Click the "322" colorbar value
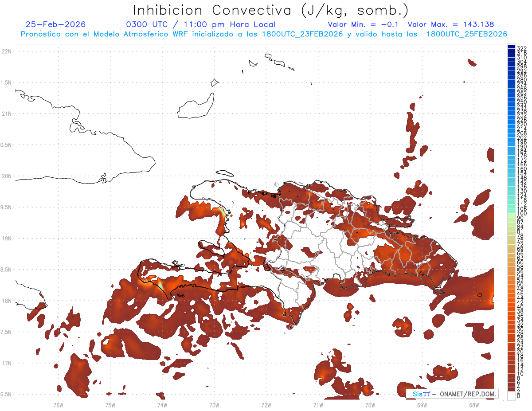This screenshot has width=532, height=411. pos(521,48)
